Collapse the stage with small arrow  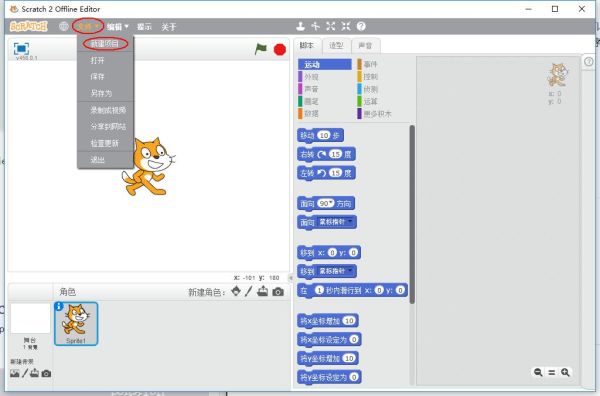click(291, 278)
